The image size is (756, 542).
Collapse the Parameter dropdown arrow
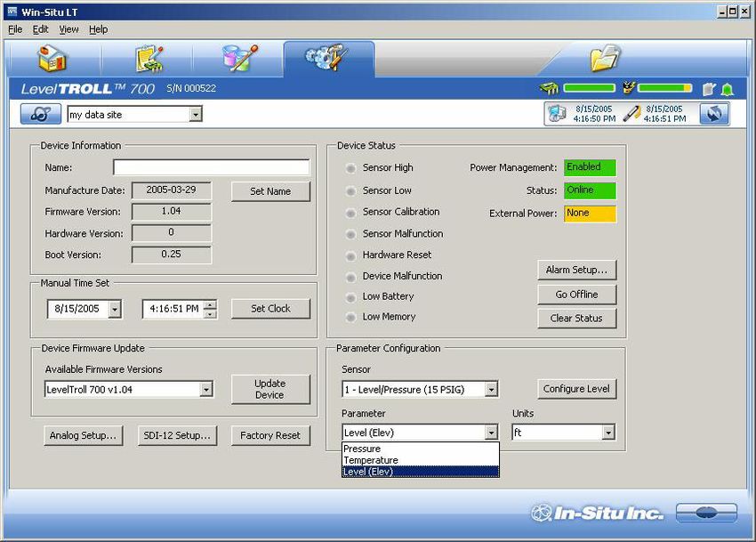(491, 432)
